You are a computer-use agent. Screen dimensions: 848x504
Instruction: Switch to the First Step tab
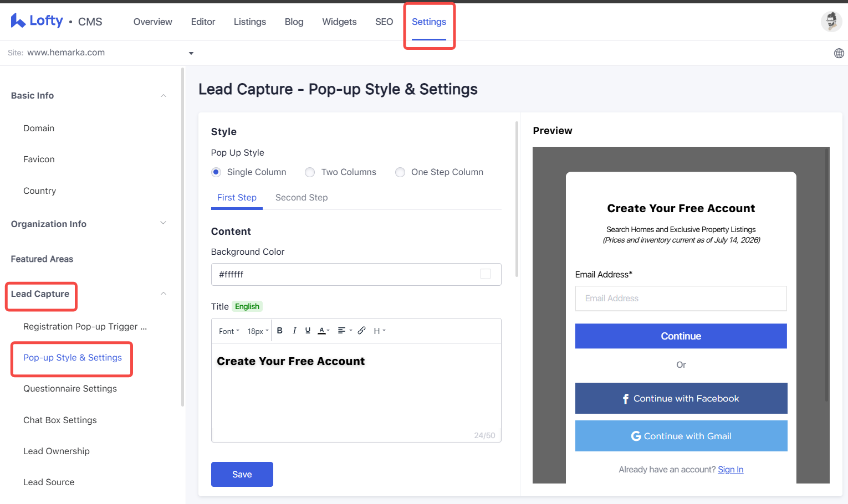coord(237,198)
